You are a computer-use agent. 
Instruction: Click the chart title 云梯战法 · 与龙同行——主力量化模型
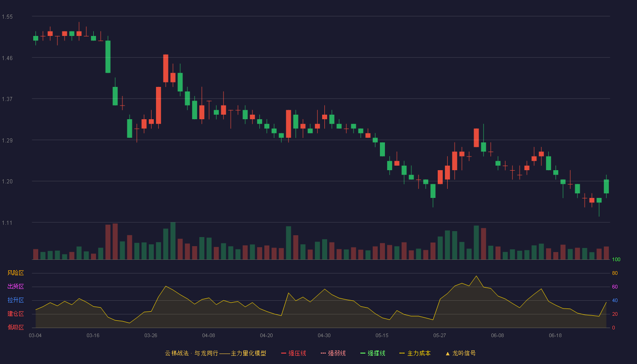[215, 353]
